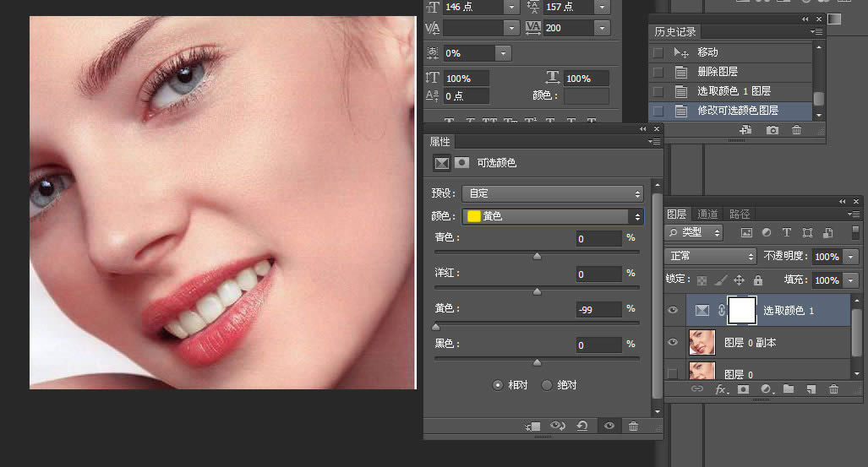868x467 pixels.
Task: Set history brush source for 移动 state
Action: coord(658,52)
